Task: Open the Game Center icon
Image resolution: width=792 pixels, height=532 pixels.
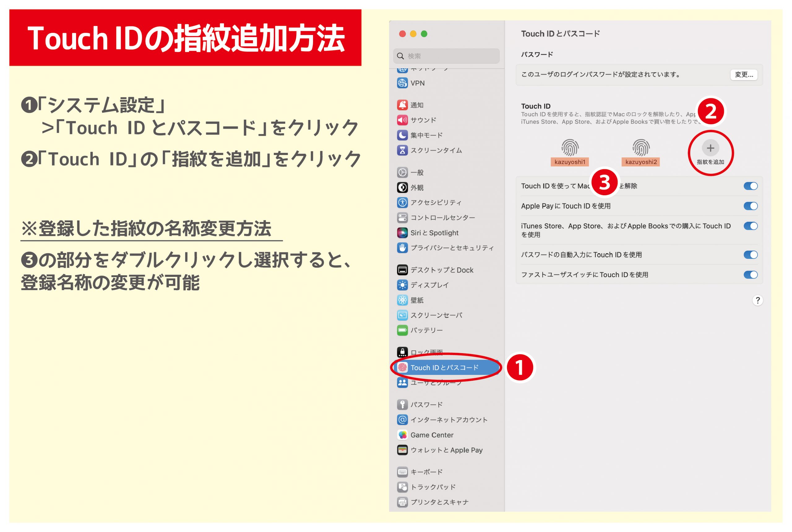Action: tap(402, 435)
